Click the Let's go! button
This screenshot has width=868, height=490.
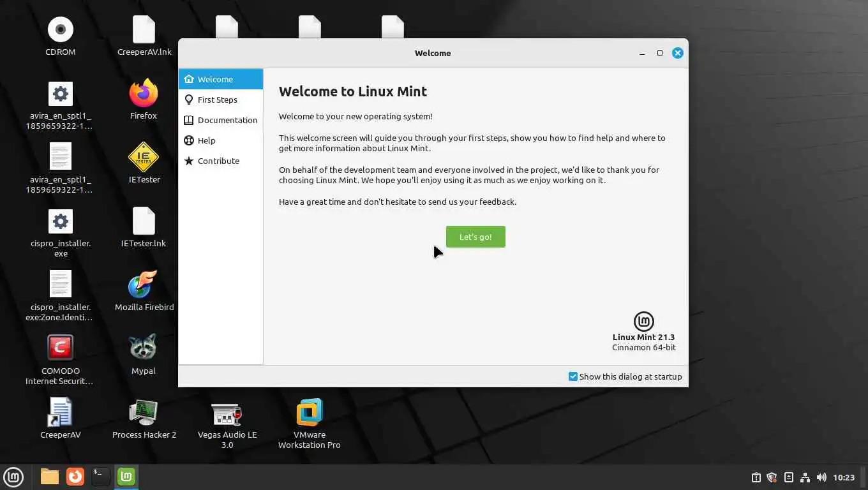pyautogui.click(x=475, y=237)
